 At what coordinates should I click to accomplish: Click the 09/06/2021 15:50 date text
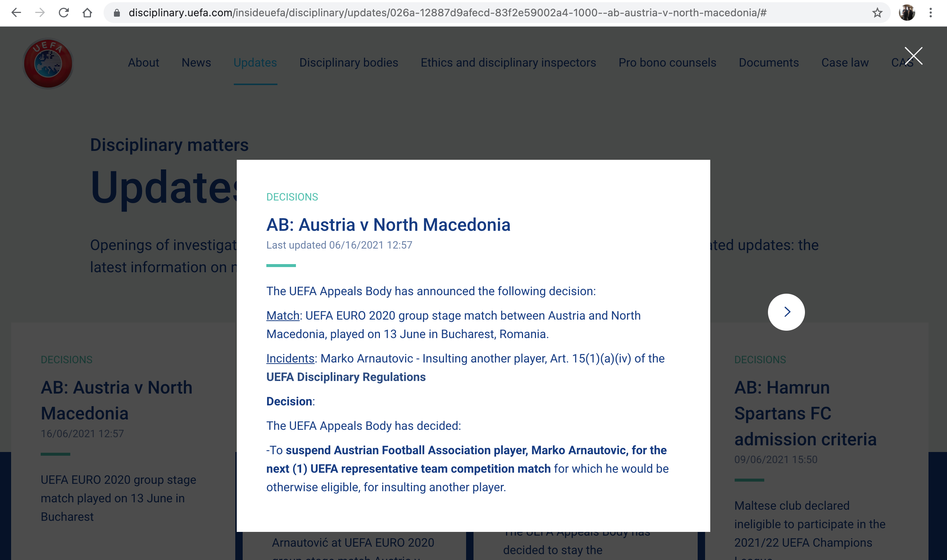(x=776, y=460)
